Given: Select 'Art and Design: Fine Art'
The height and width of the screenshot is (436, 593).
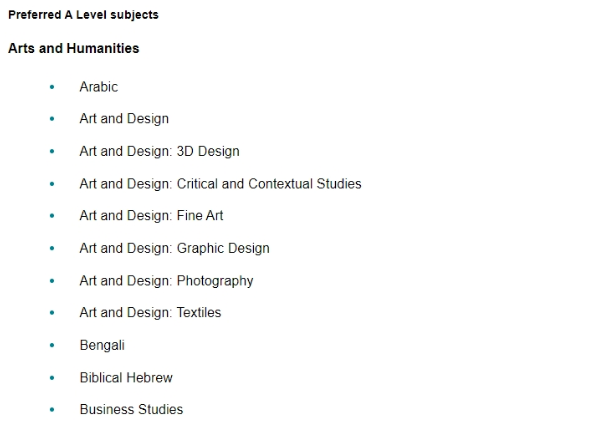Looking at the screenshot, I should pyautogui.click(x=151, y=216).
